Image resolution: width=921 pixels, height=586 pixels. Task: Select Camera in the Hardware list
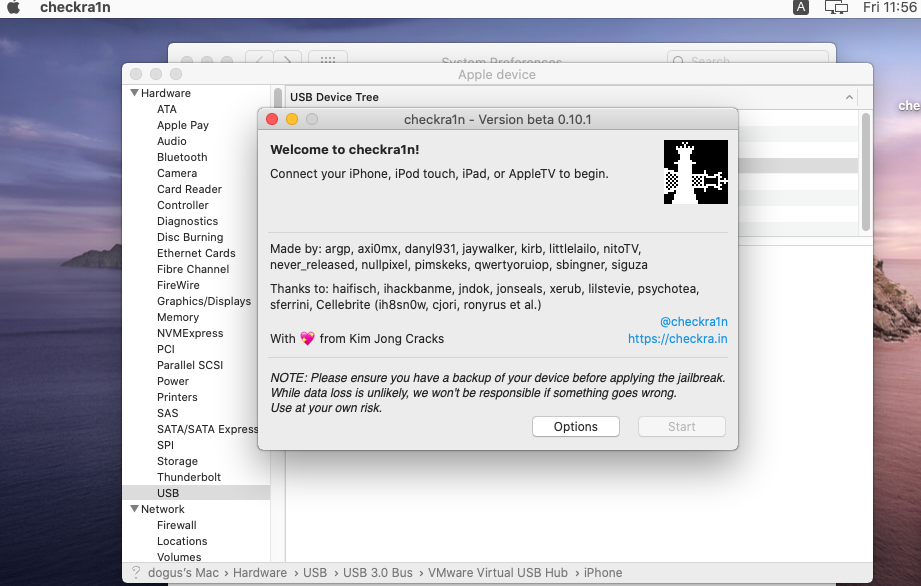[x=177, y=173]
